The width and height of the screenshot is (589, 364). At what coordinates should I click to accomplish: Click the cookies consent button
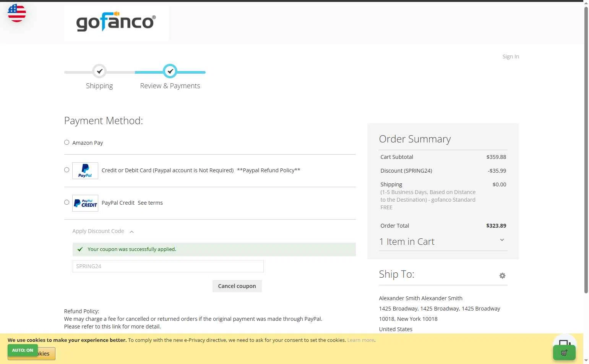coord(31,354)
